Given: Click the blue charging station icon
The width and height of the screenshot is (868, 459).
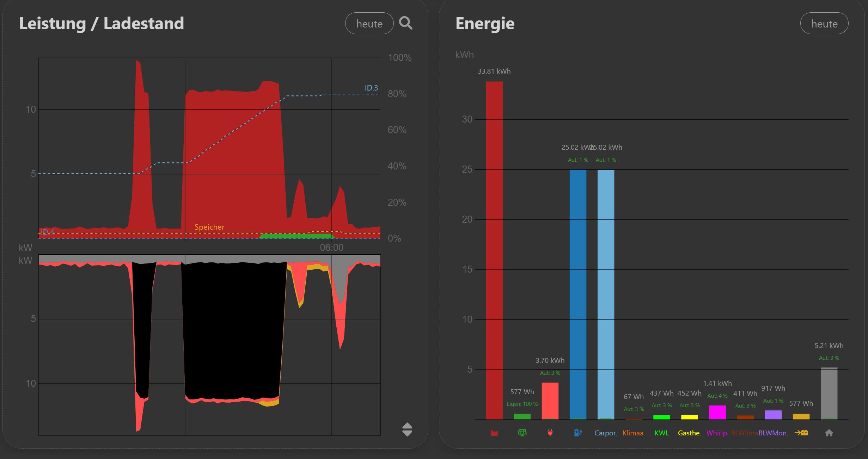Looking at the screenshot, I should (578, 433).
